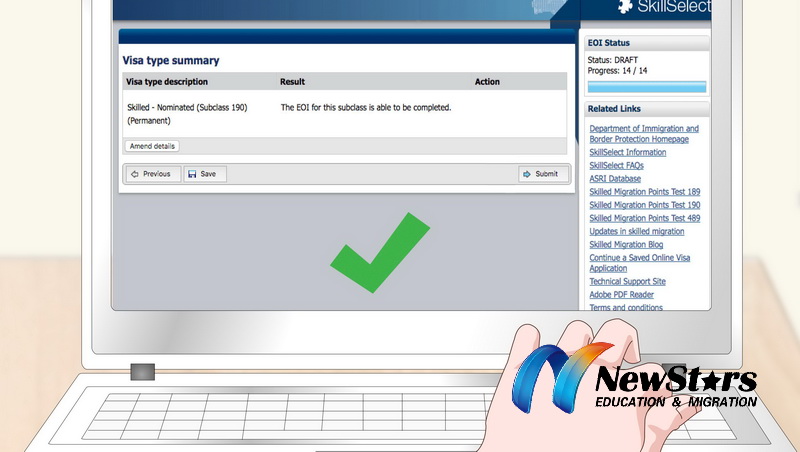Open the Terms and conditions link
The width and height of the screenshot is (800, 452).
626,307
